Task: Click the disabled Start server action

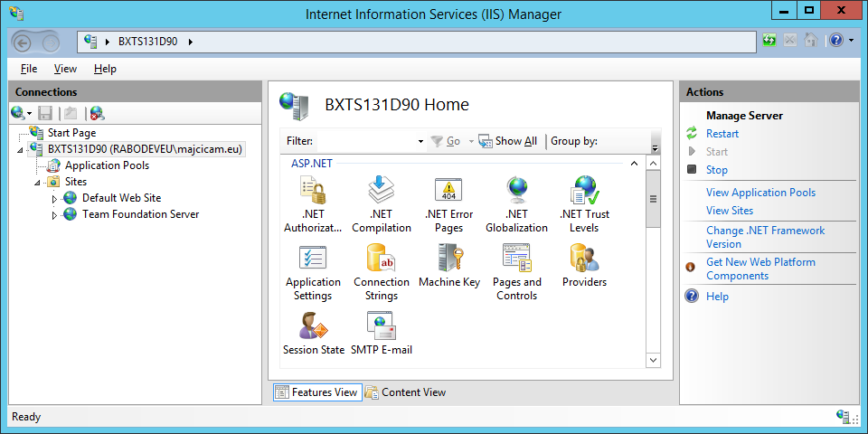Action: [x=717, y=152]
